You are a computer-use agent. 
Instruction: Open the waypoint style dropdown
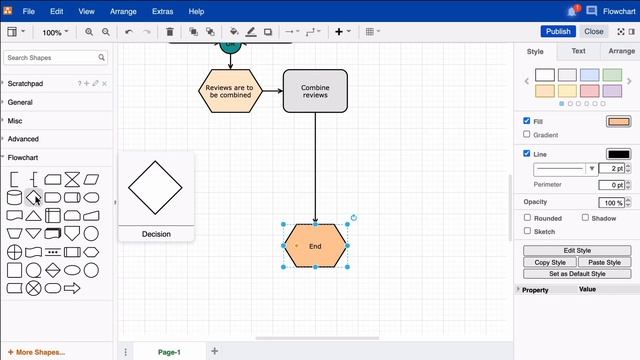click(x=313, y=31)
